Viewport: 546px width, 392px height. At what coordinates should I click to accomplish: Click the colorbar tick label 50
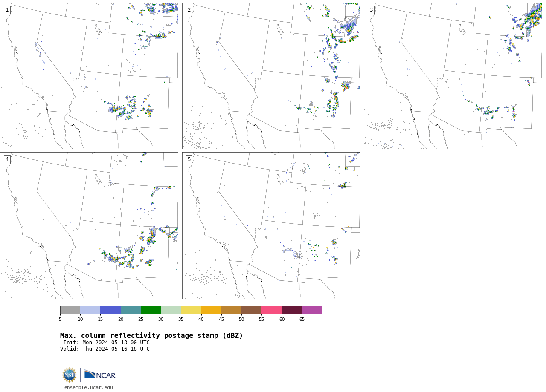[x=241, y=320]
